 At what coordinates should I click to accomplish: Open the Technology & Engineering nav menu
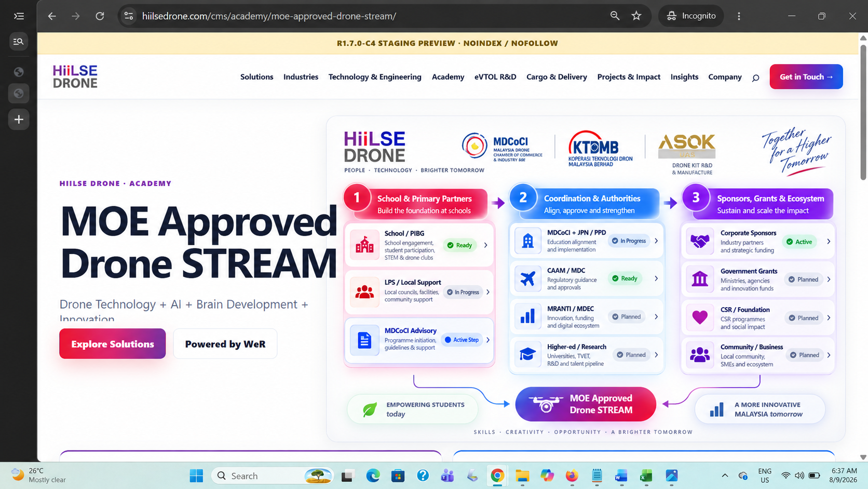tap(375, 77)
